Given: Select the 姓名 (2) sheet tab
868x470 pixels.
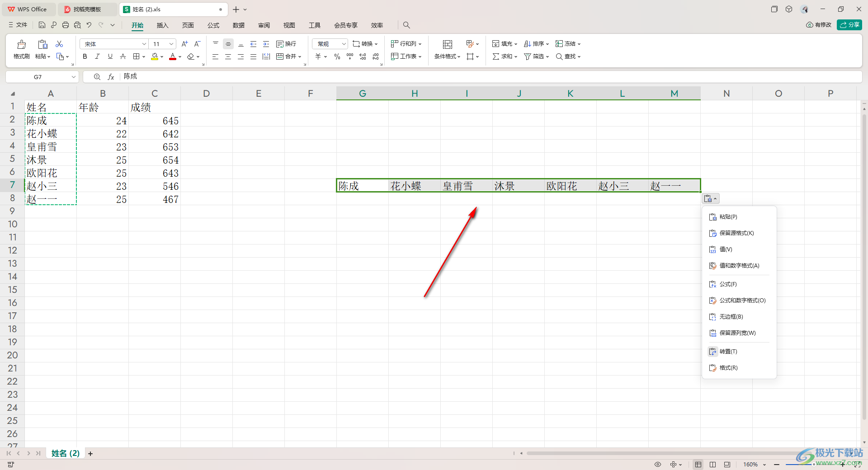Looking at the screenshot, I should point(66,453).
